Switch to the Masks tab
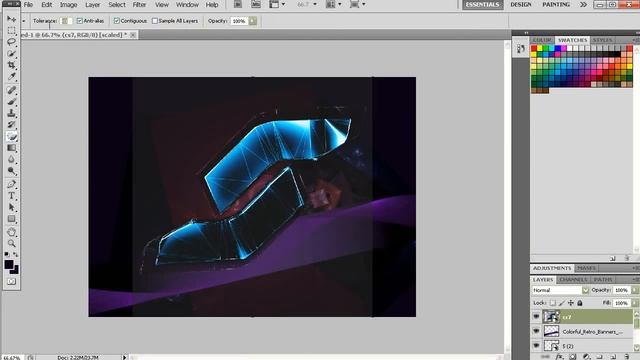The image size is (640, 360). pyautogui.click(x=586, y=268)
